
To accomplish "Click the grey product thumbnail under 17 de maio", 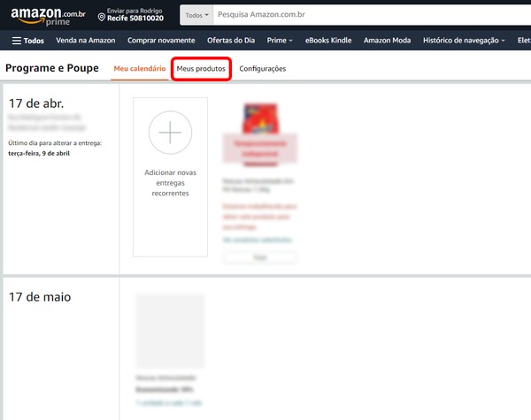I will click(170, 331).
